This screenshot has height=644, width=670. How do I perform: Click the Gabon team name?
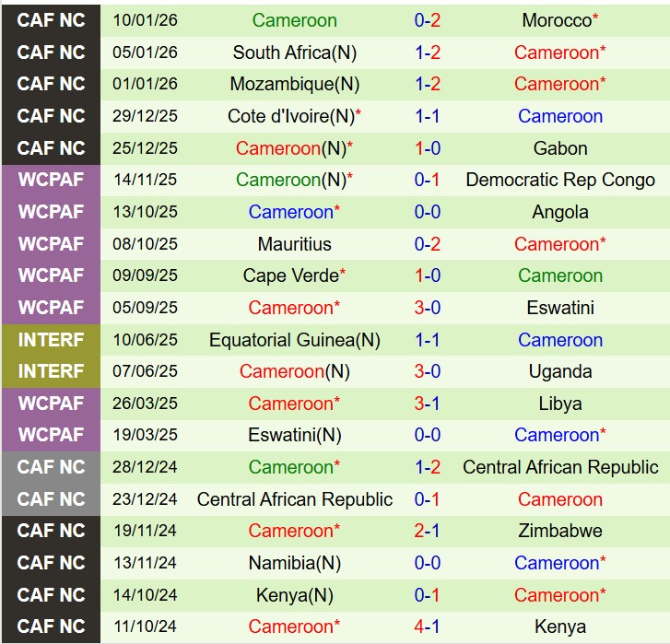pyautogui.click(x=559, y=147)
